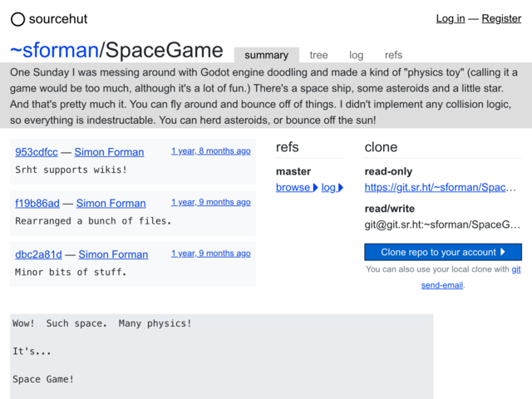Viewport: 532px width, 399px height.
Task: Click the arrow icon next to browse
Action: [315, 188]
